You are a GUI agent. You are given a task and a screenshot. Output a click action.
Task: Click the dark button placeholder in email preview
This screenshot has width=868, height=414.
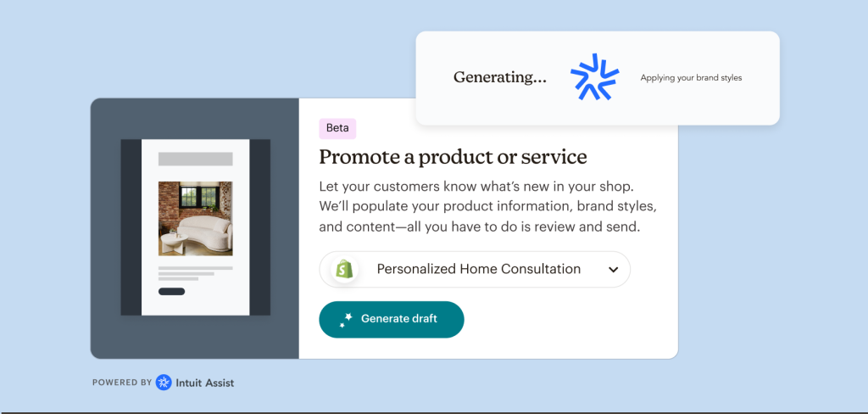tap(171, 291)
